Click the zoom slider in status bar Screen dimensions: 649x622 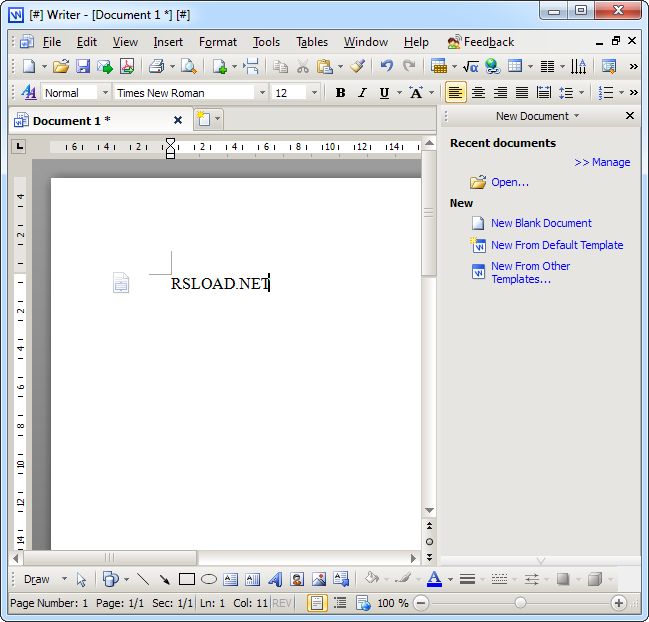(520, 603)
